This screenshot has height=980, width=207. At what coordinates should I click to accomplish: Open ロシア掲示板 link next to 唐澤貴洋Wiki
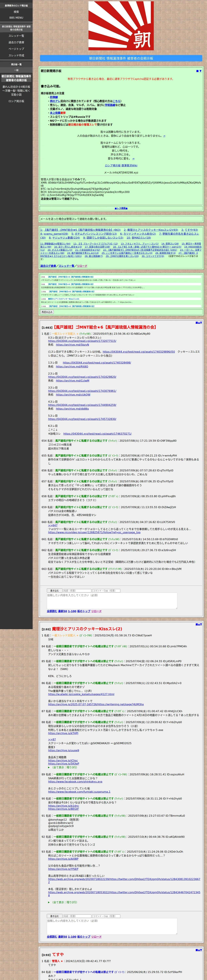click(x=113, y=165)
